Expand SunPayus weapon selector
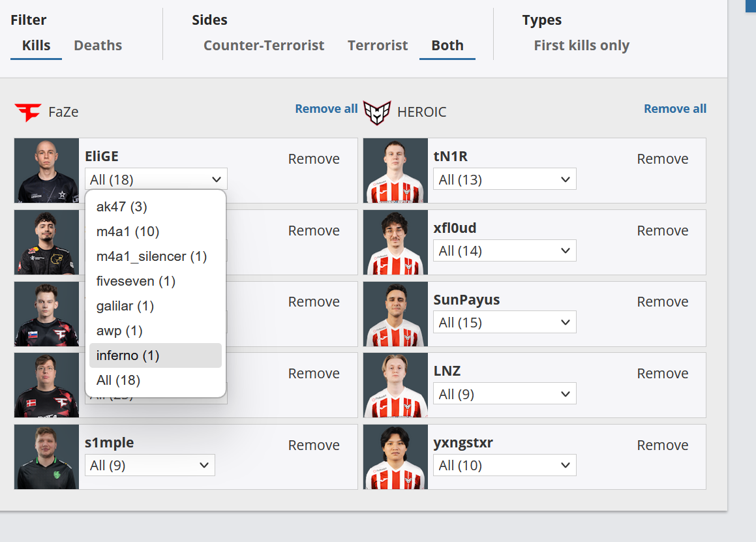The image size is (756, 542). tap(504, 323)
